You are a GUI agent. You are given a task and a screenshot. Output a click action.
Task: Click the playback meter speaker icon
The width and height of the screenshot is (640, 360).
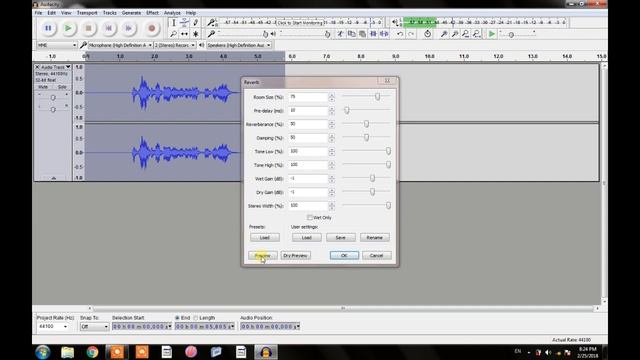pos(395,22)
